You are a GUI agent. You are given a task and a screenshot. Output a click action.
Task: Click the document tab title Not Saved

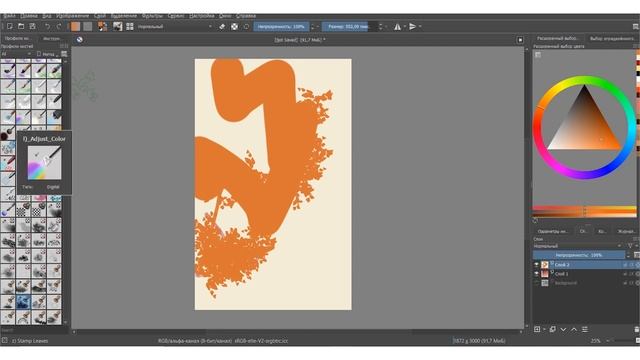click(x=300, y=40)
